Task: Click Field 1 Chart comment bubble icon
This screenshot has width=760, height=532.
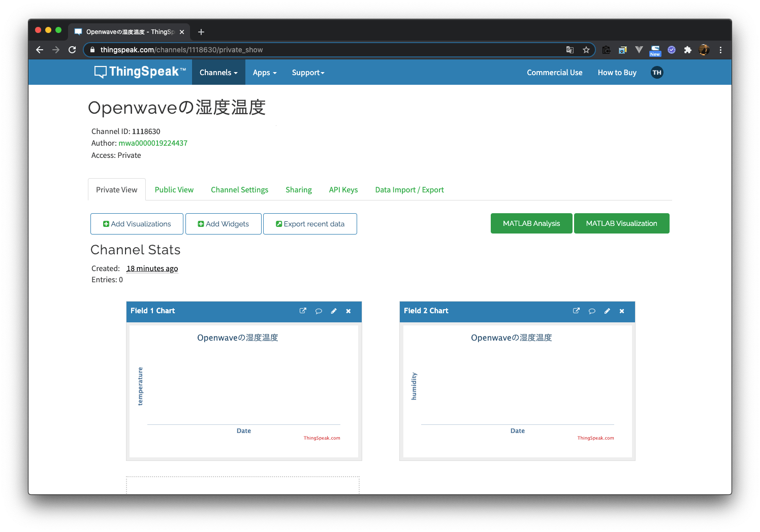Action: (x=319, y=311)
